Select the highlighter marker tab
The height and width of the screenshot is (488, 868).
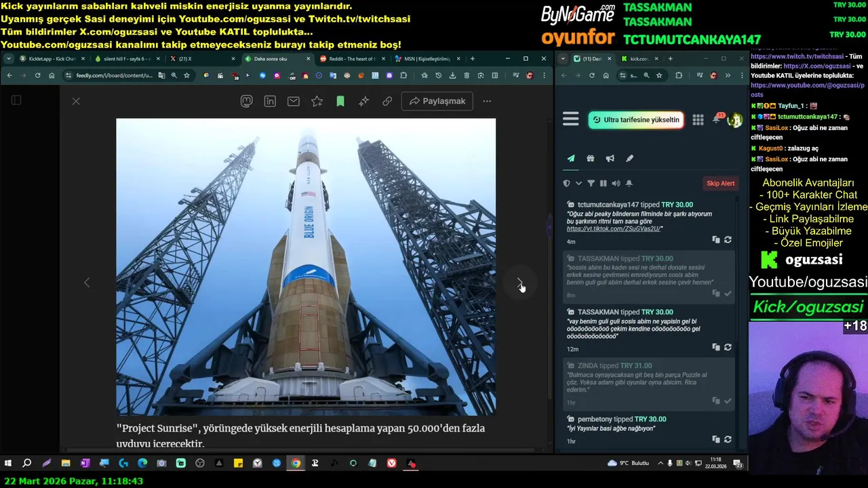[629, 158]
